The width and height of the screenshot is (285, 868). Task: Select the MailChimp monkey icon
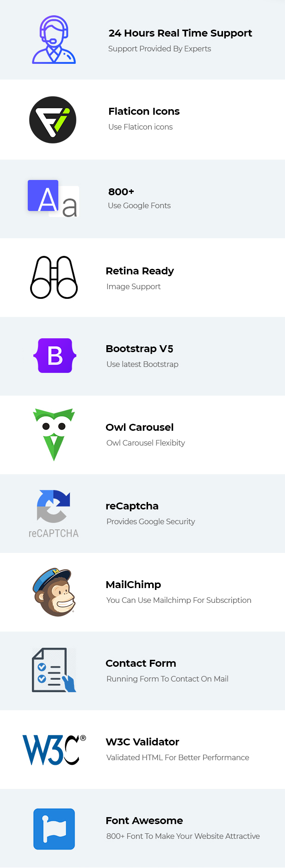tap(54, 592)
